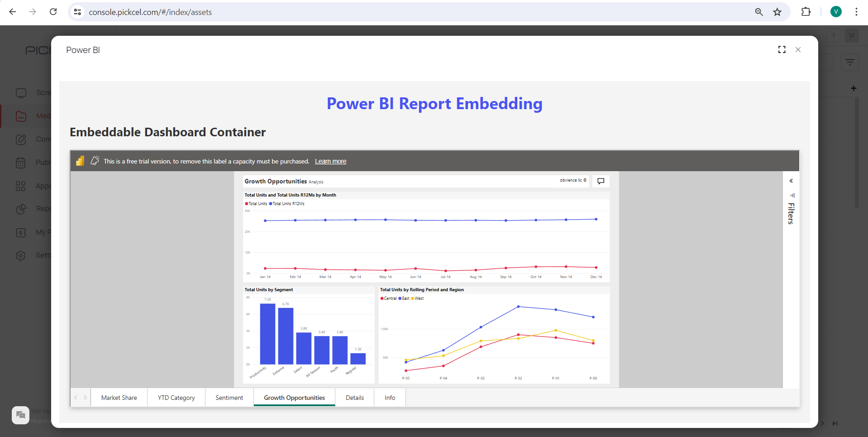This screenshot has width=868, height=437.
Task: Select the East region legend item
Action: (x=404, y=298)
